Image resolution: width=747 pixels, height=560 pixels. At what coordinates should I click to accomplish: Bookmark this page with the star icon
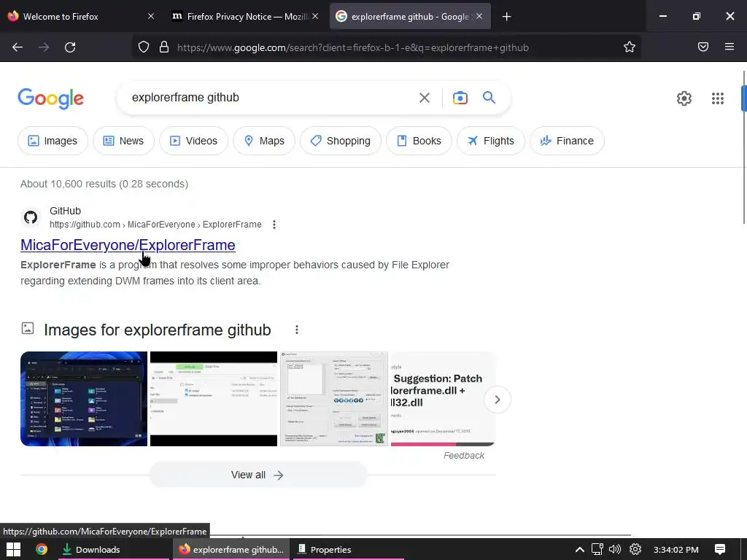[x=630, y=47]
